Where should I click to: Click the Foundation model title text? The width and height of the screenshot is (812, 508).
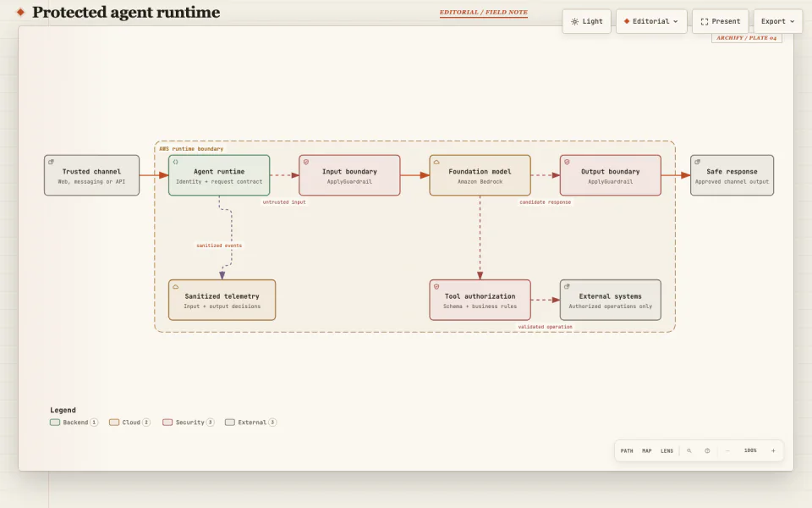pos(480,172)
